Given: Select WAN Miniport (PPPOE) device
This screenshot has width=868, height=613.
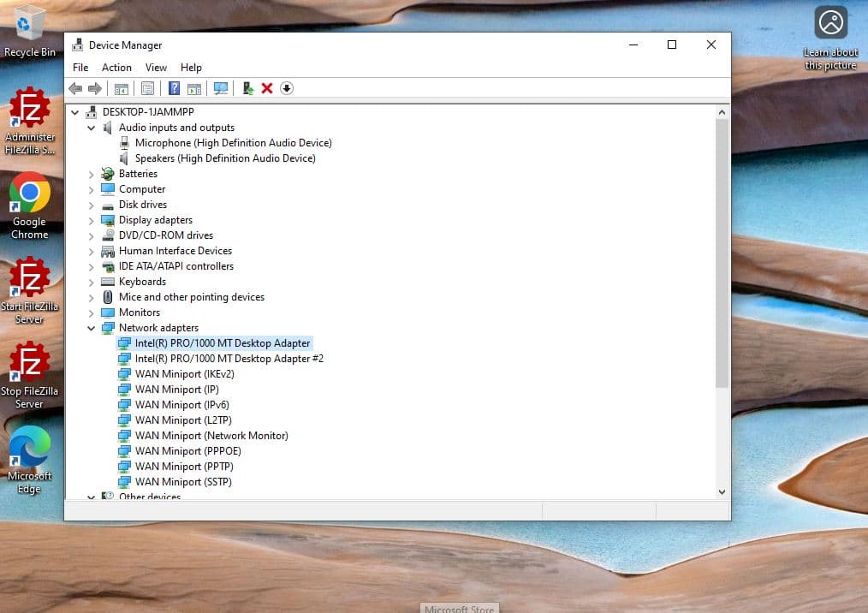Looking at the screenshot, I should (x=187, y=451).
